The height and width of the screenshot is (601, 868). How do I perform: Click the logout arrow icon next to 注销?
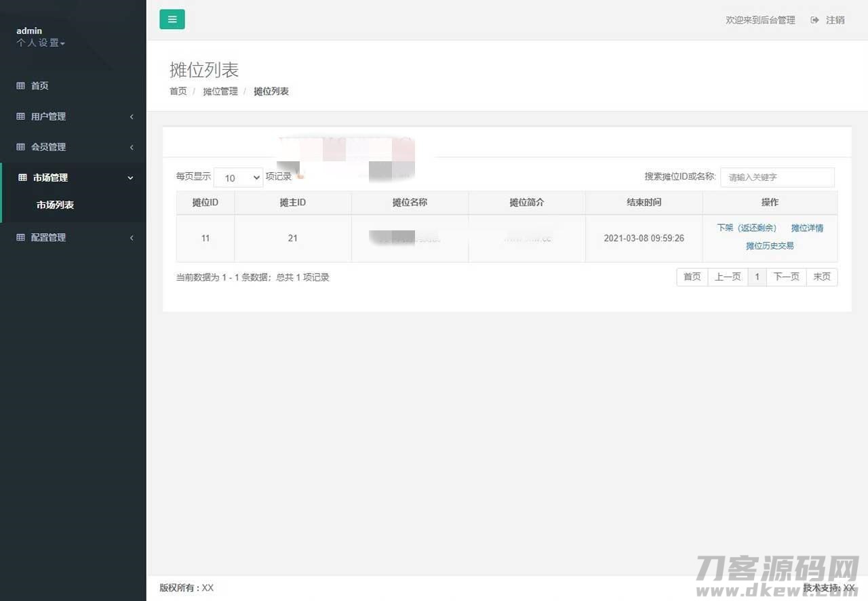coord(814,20)
